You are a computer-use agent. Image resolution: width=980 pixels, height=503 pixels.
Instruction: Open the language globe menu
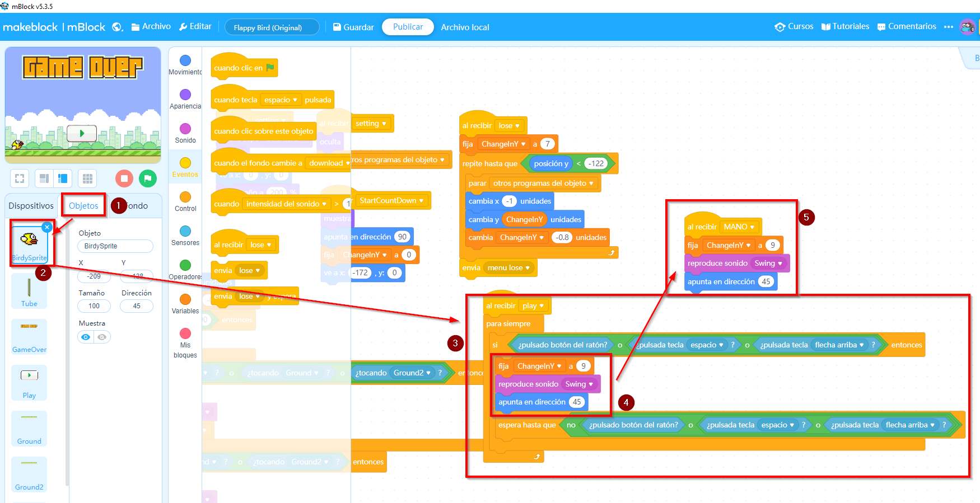(117, 27)
